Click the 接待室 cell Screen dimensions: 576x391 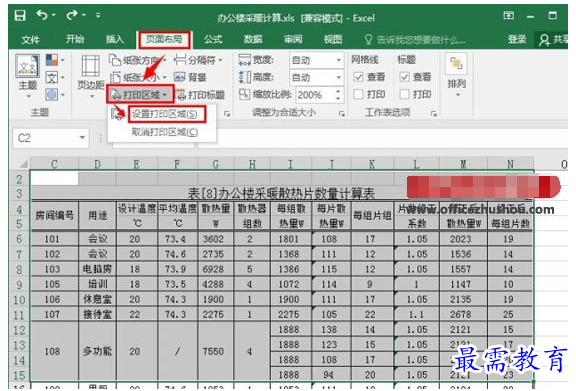[97, 315]
